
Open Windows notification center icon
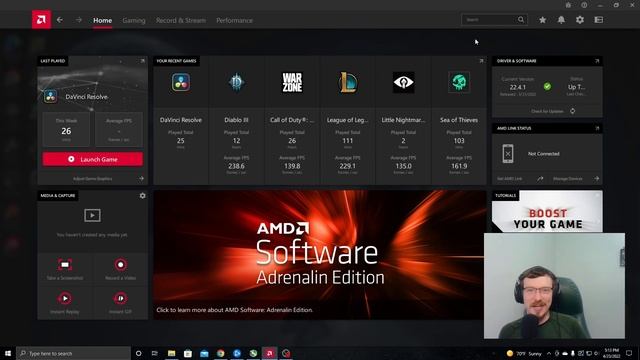tap(629, 353)
